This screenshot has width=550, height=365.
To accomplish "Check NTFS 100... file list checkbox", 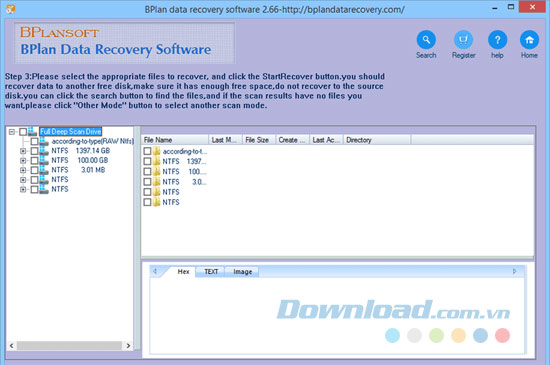I will click(147, 171).
